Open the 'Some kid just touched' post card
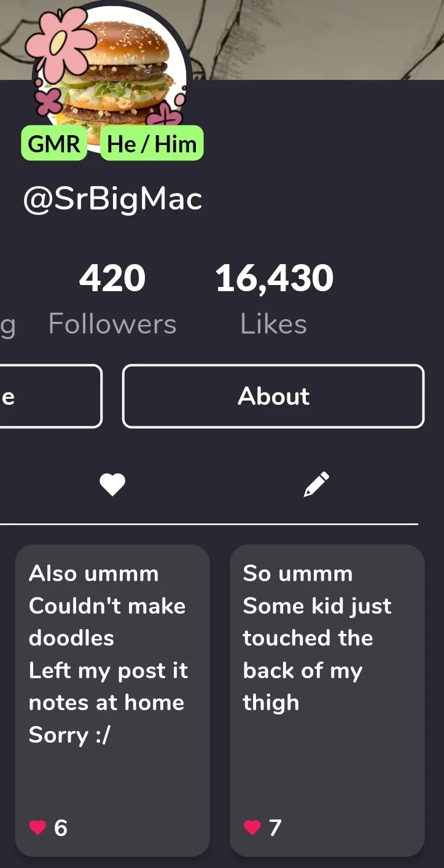The image size is (444, 868). click(327, 700)
